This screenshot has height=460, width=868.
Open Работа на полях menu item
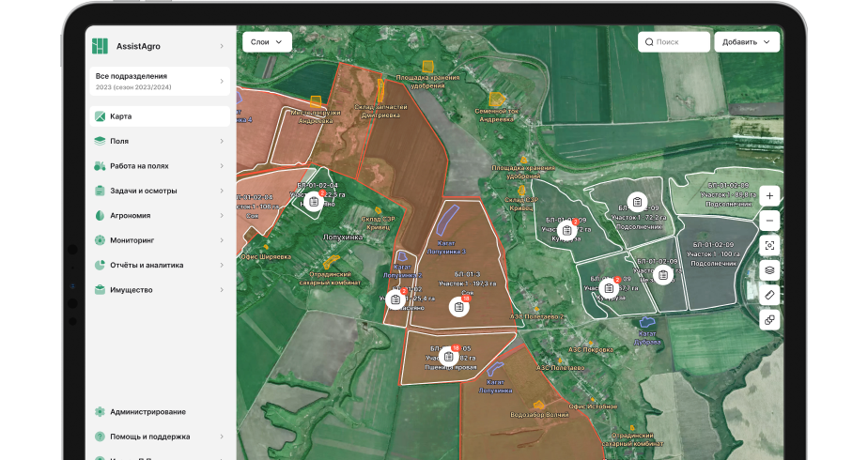coord(139,166)
